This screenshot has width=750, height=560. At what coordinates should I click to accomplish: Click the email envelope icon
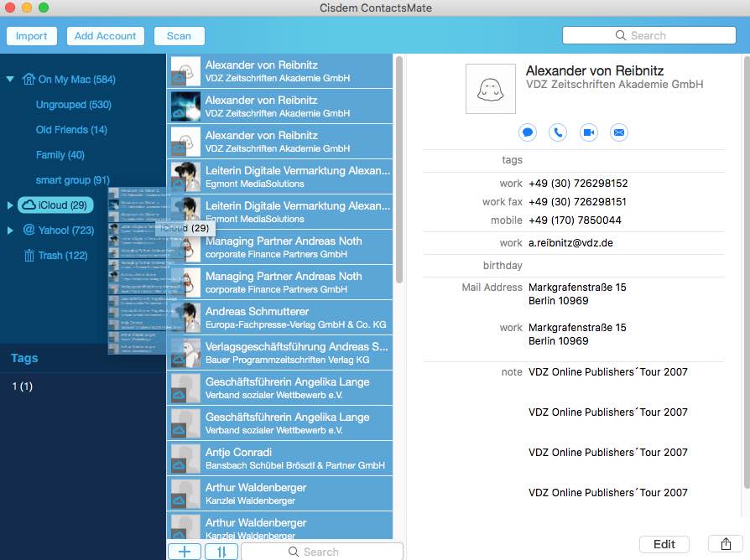point(618,132)
